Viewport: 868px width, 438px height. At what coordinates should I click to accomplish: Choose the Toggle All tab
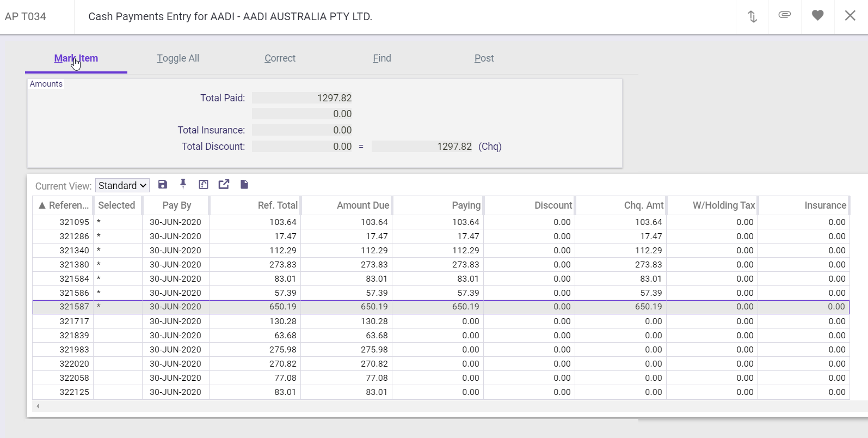178,58
